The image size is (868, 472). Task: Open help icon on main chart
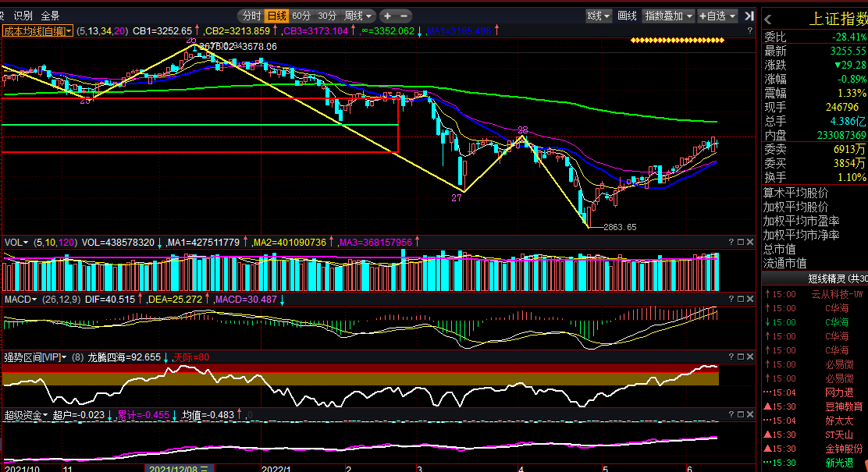click(x=750, y=31)
